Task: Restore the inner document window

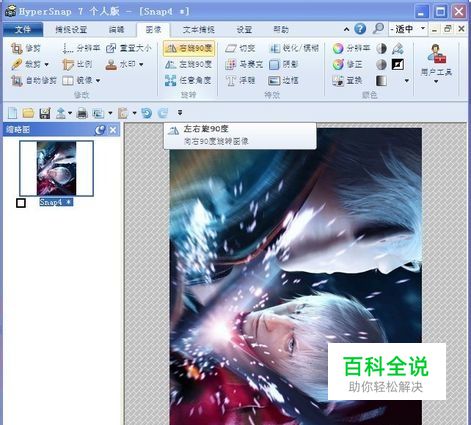Action: (448, 29)
